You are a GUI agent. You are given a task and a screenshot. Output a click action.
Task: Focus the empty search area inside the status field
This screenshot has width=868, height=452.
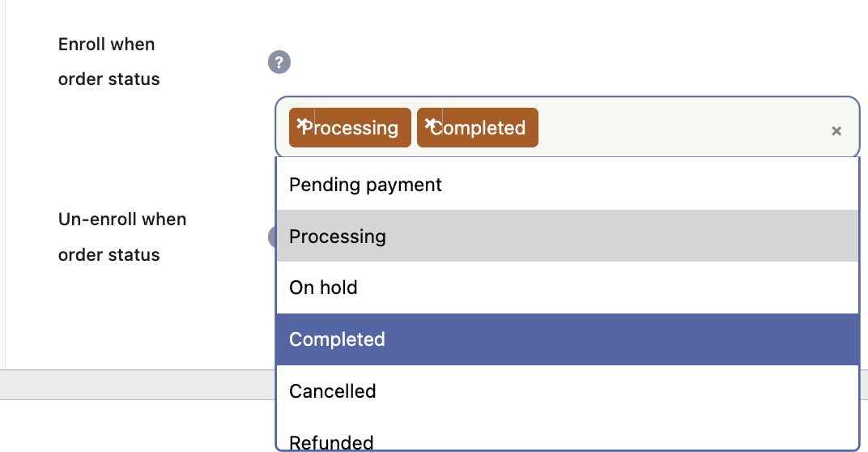coord(681,128)
